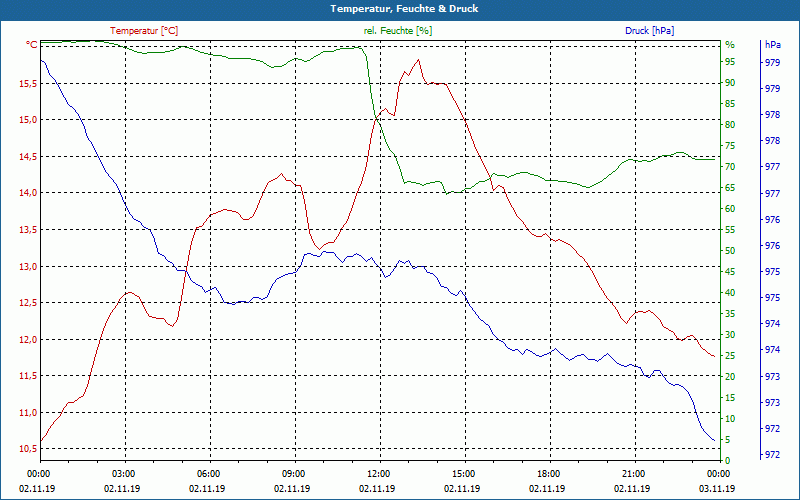Click the '13,5' temperature axis value
The width and height of the screenshot is (800, 500).
[28, 230]
